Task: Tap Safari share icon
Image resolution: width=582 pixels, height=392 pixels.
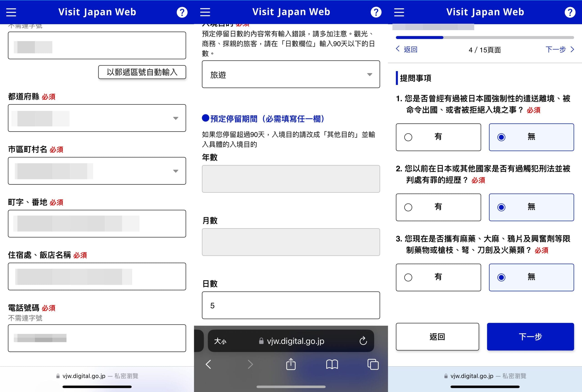Action: pos(291,364)
